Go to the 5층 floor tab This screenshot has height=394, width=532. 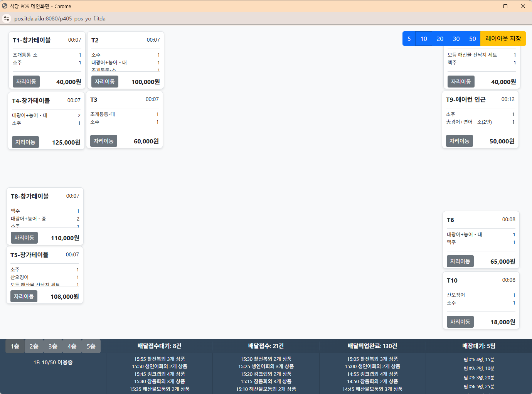[91, 346]
